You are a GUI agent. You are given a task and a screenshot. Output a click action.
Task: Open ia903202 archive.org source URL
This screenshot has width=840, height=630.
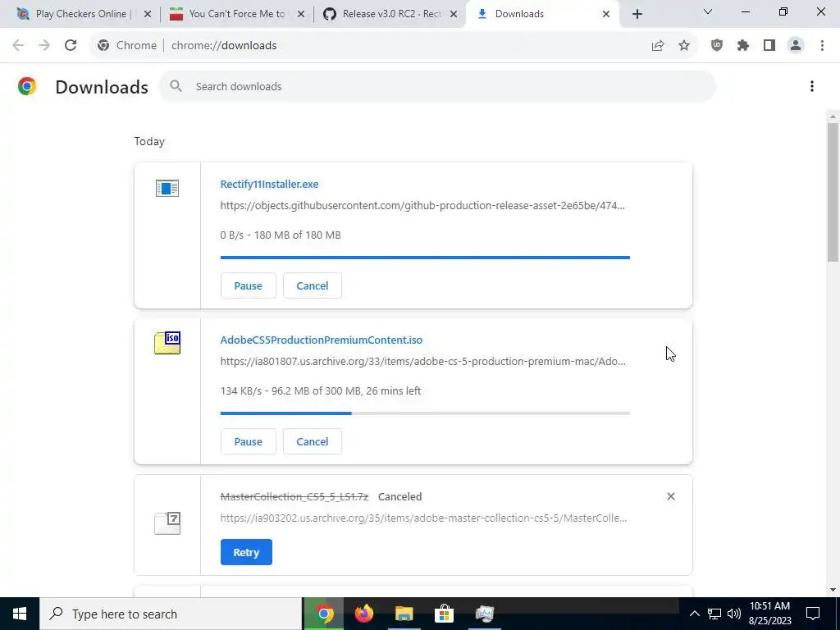423,518
